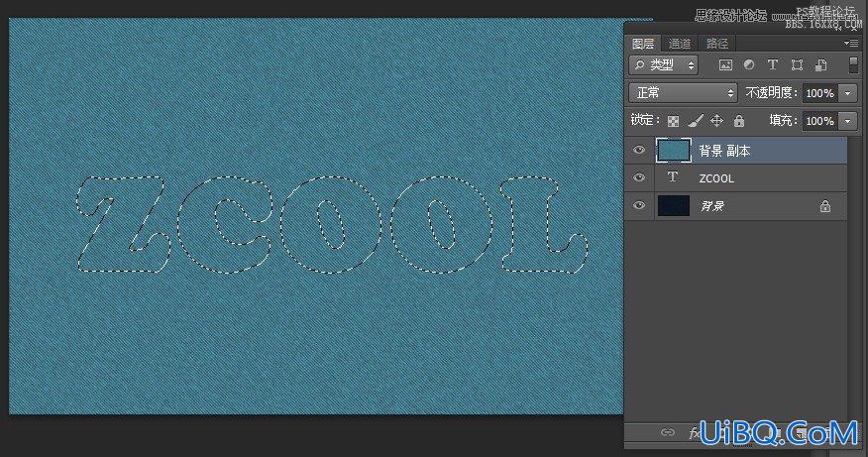868x457 pixels.
Task: Select the 背景 layer thumbnail
Action: pos(673,205)
